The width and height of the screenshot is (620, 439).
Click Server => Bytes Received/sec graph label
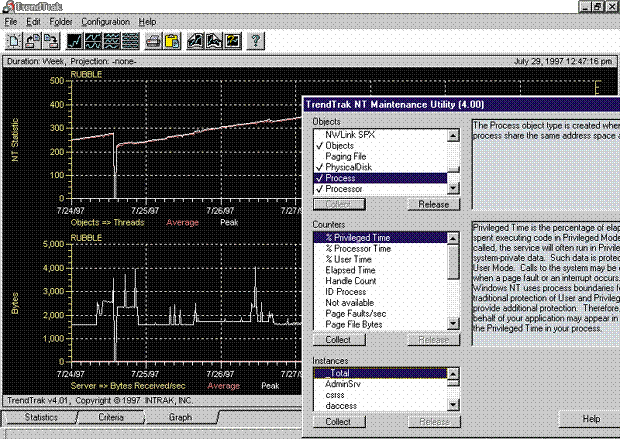[128, 386]
